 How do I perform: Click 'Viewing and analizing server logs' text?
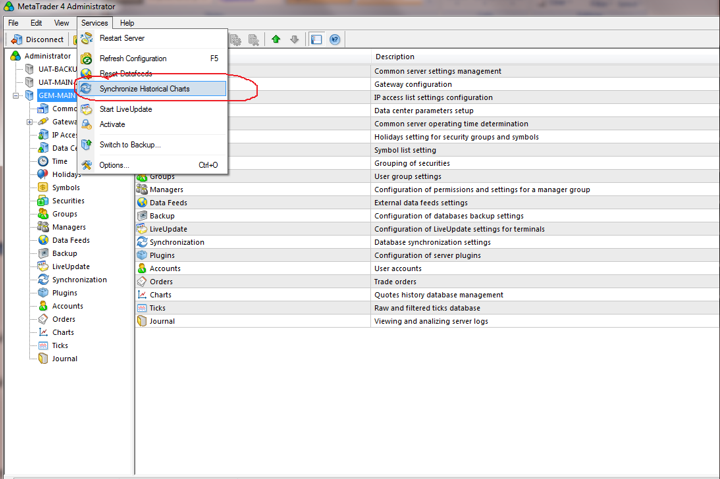click(431, 321)
